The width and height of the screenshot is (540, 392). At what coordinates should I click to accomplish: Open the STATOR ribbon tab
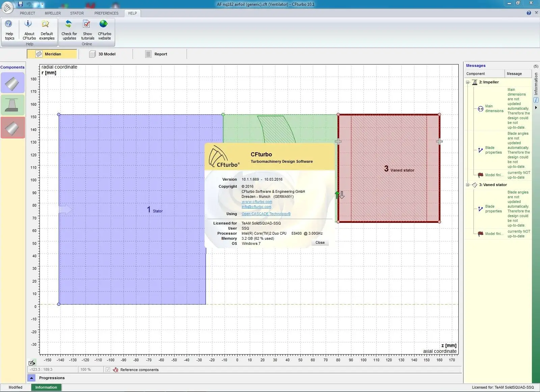point(77,13)
